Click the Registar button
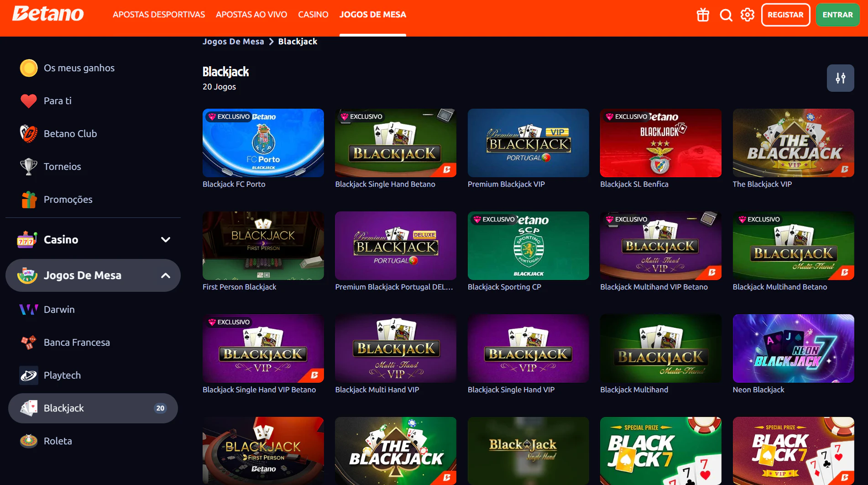This screenshot has height=485, width=868. (x=785, y=15)
